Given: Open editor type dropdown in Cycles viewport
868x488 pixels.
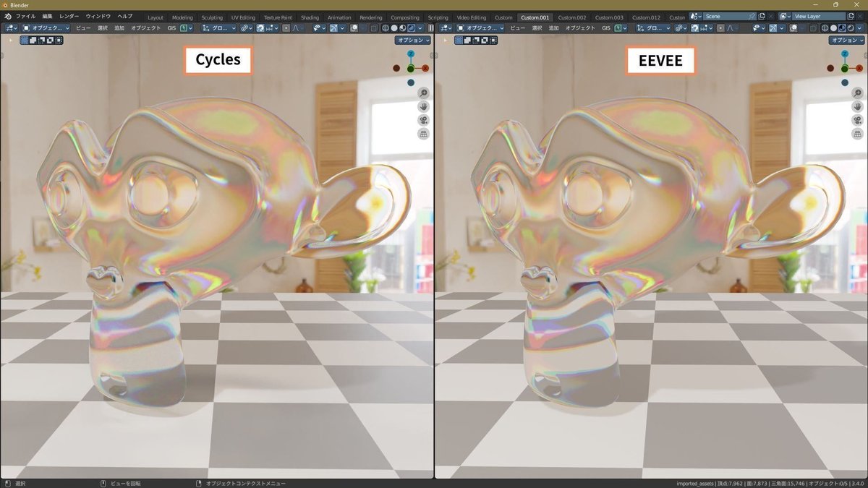Looking at the screenshot, I should coord(11,28).
